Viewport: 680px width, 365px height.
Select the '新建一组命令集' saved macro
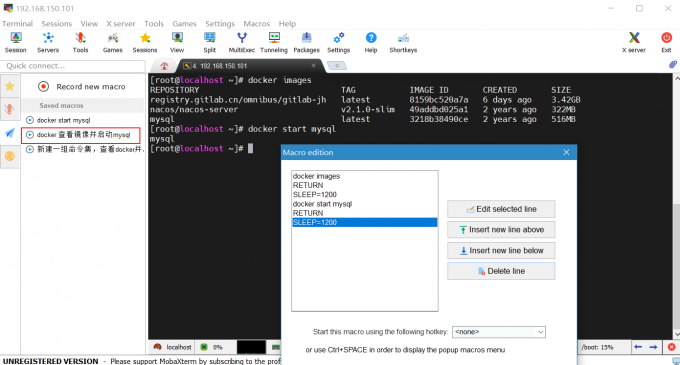coord(84,149)
